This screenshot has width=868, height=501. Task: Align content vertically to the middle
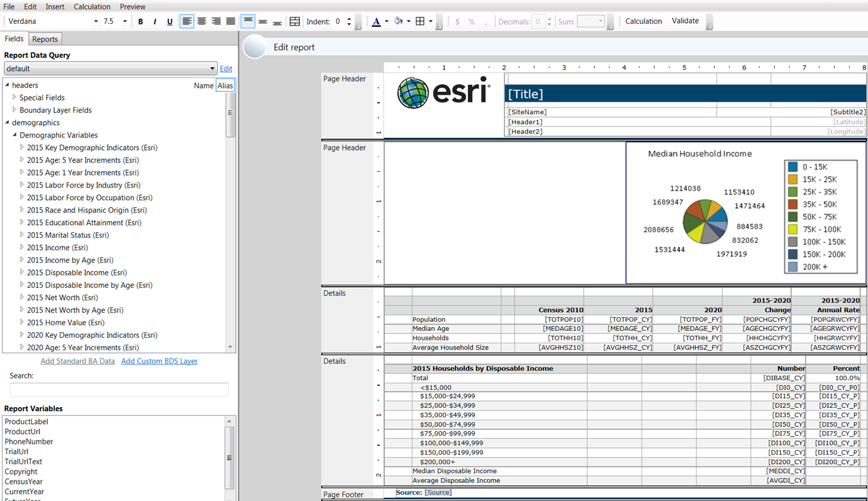pyautogui.click(x=263, y=21)
